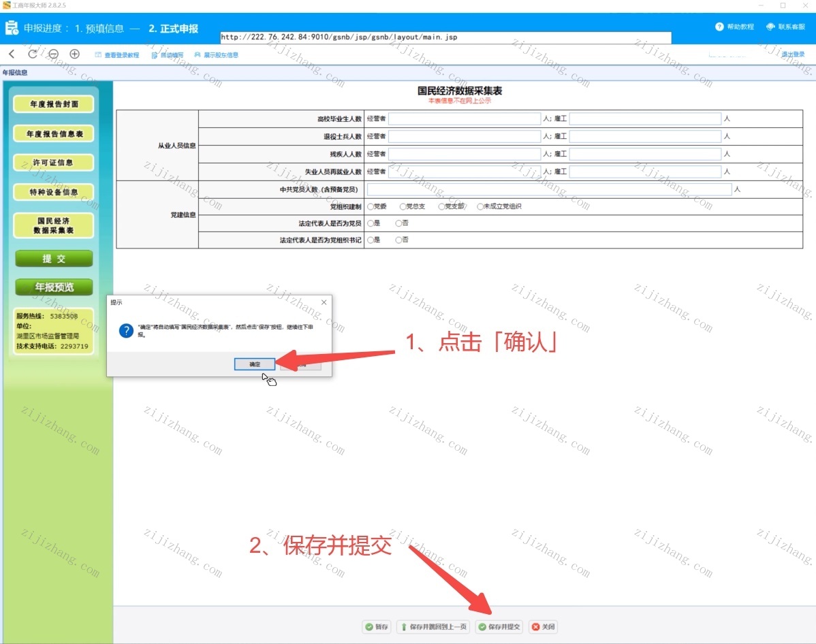This screenshot has width=816, height=644.
Task: Click the 经营者 field for 高校毕业生人数
Action: (x=465, y=118)
